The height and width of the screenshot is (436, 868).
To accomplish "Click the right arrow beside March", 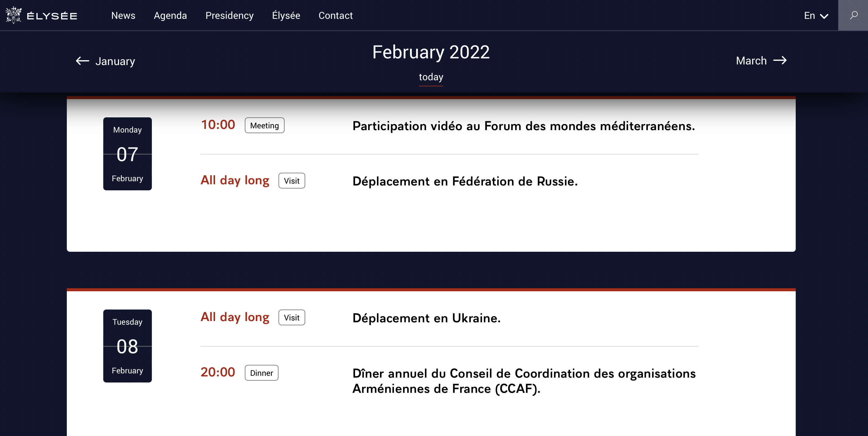I will [780, 61].
